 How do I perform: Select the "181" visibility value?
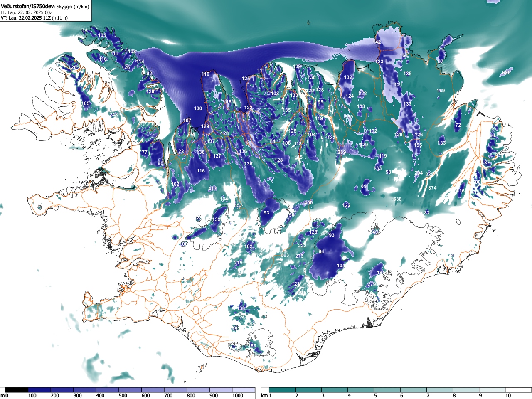coord(380,273)
